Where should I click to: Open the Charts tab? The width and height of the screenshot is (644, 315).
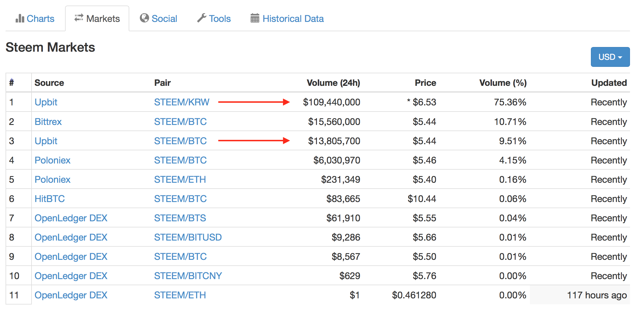[x=35, y=19]
